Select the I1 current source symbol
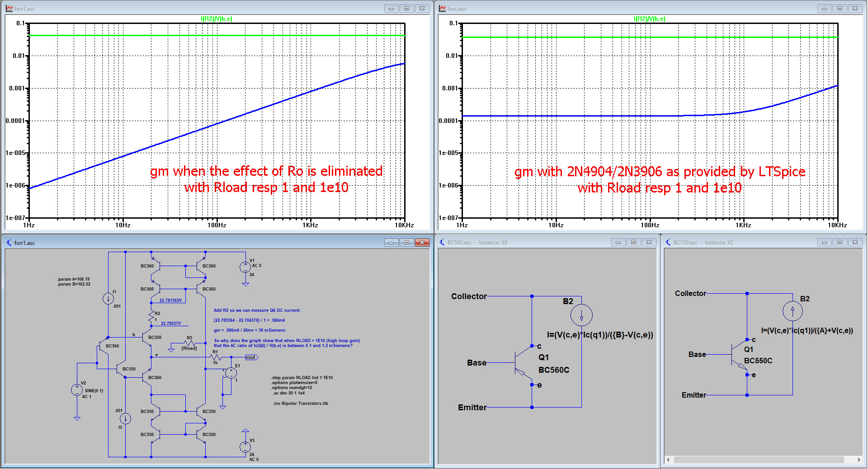Screen dimensions: 868x469 [x=108, y=298]
